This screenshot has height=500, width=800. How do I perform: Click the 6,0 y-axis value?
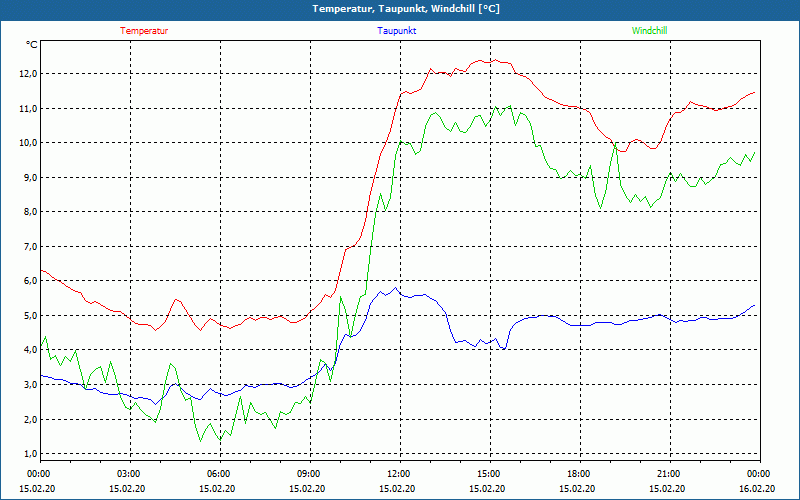30,281
